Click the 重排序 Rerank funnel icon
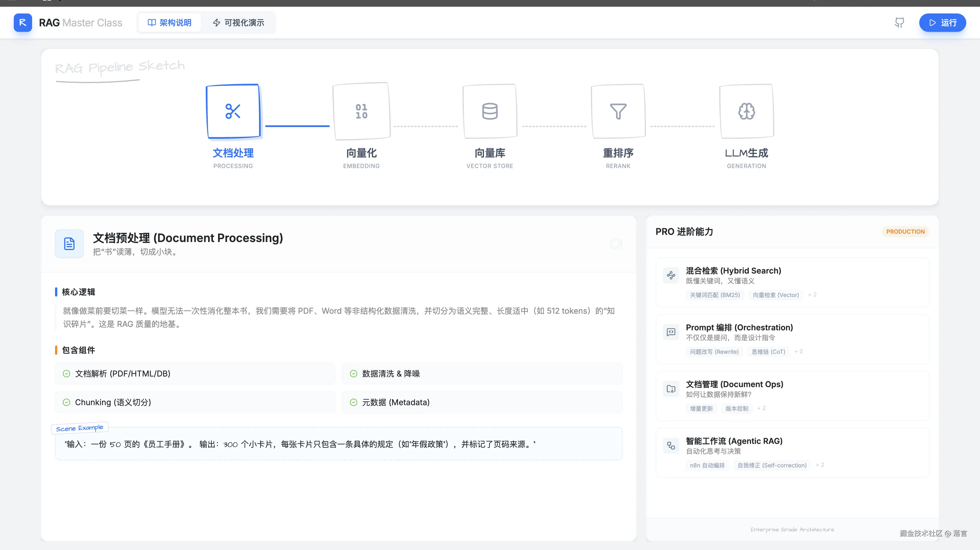The width and height of the screenshot is (980, 550). (x=618, y=111)
